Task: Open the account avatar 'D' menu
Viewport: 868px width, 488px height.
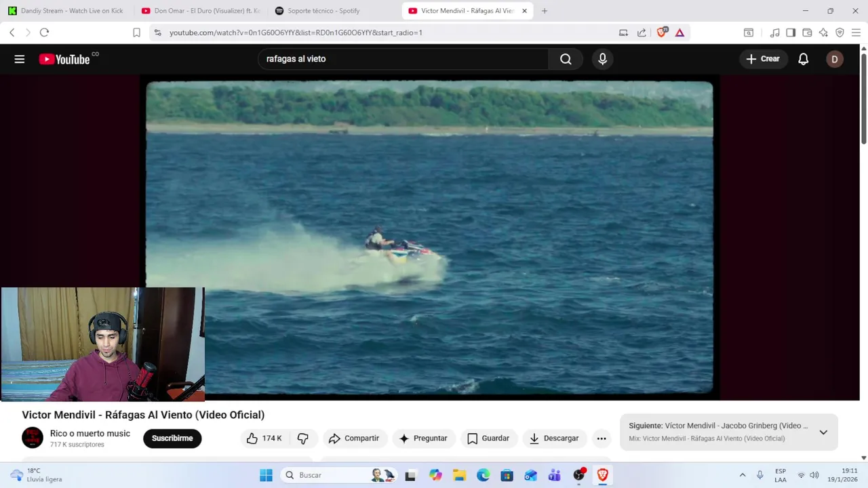Action: pos(835,59)
